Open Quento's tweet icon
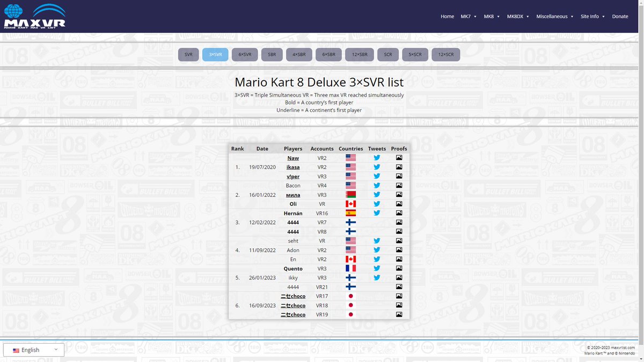 point(377,268)
